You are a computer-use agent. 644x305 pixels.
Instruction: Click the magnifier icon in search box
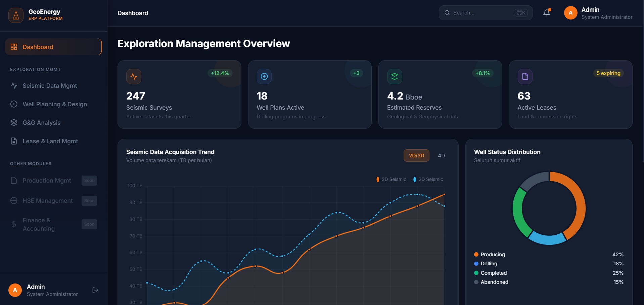pyautogui.click(x=447, y=13)
